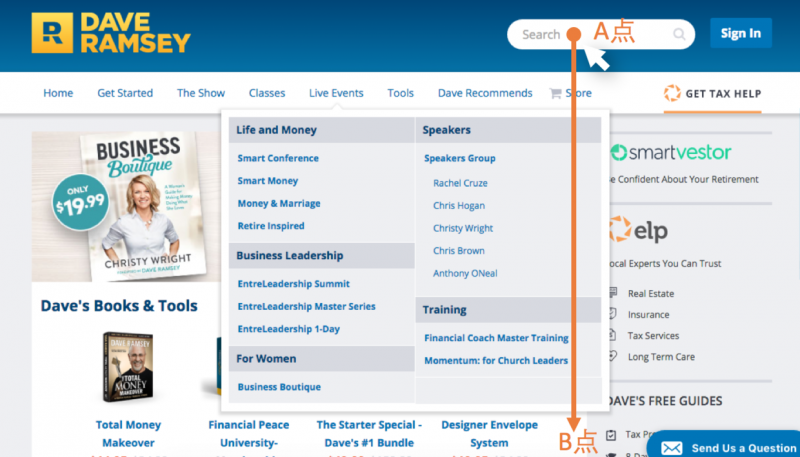Select Money & Marriage link
The height and width of the screenshot is (457, 800).
(x=279, y=203)
